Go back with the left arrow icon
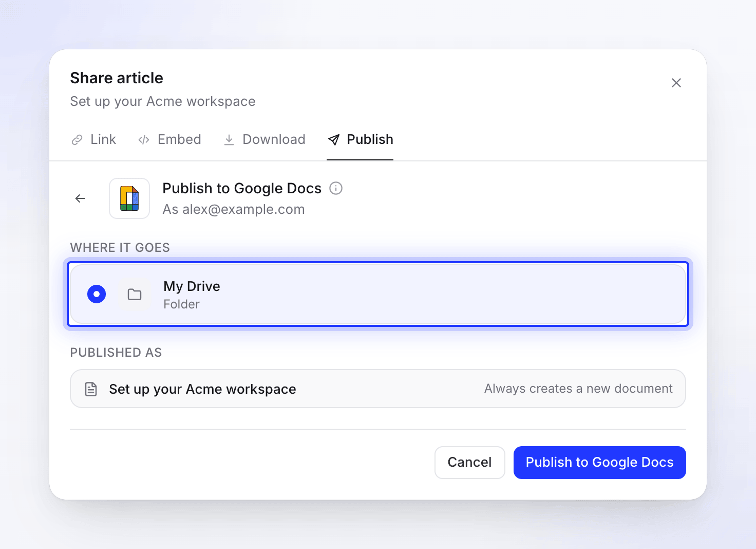The height and width of the screenshot is (549, 756). click(x=80, y=198)
